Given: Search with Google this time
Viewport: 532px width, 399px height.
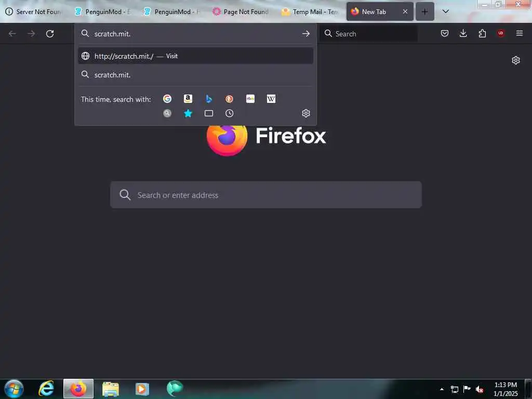Looking at the screenshot, I should tap(167, 99).
